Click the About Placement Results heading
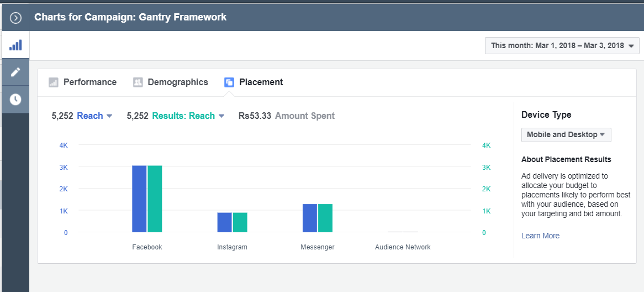 tap(566, 159)
